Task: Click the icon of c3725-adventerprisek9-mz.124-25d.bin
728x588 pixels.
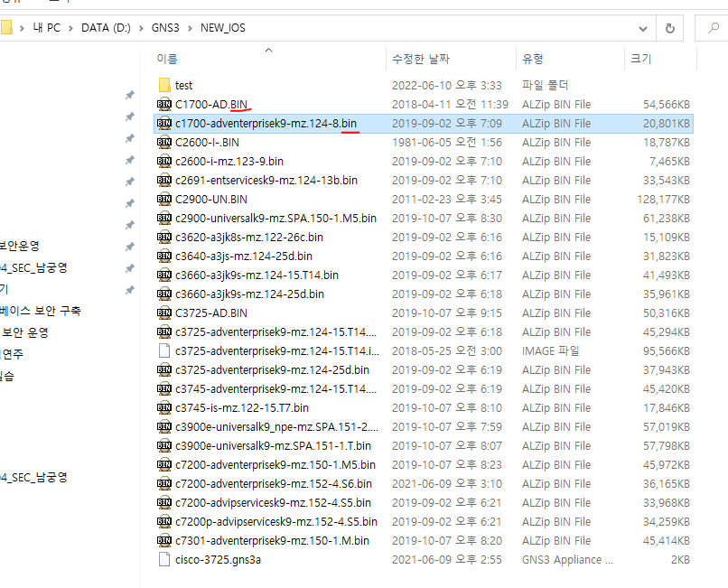Action: (x=163, y=369)
